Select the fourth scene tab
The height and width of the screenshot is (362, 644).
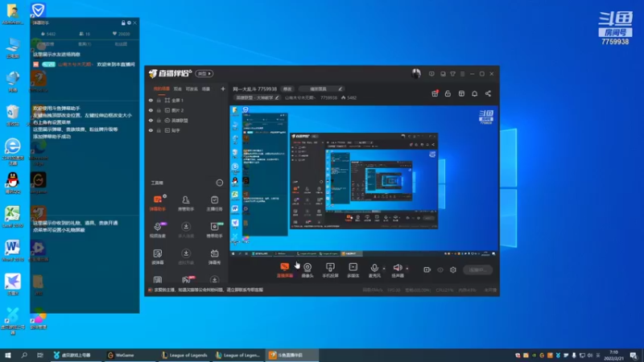click(x=206, y=88)
